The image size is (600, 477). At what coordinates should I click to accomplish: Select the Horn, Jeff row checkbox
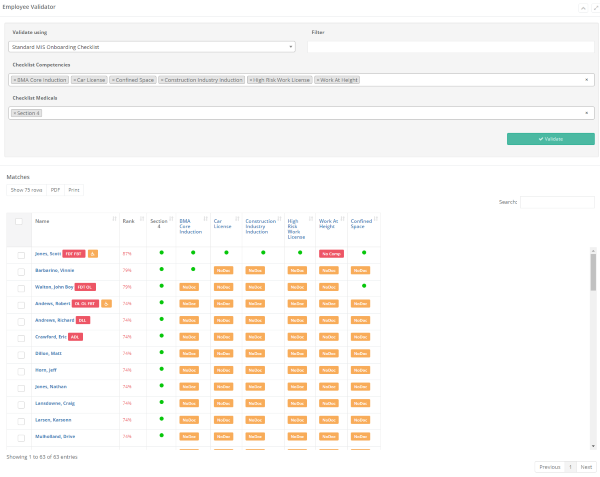(21, 372)
